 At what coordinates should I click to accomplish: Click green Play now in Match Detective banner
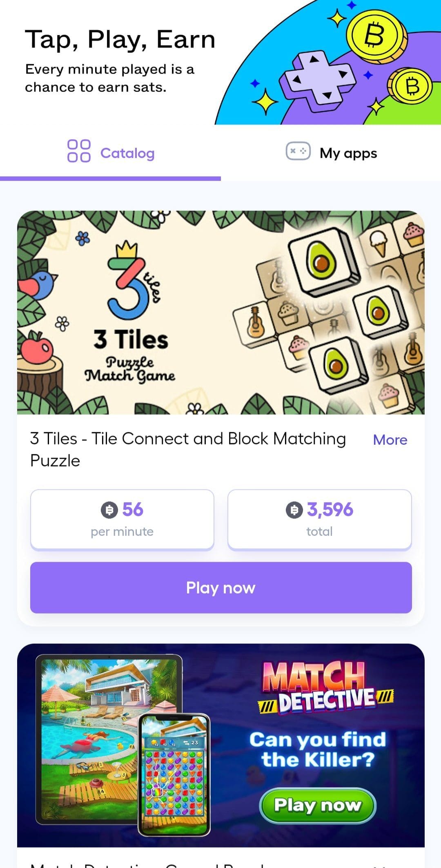point(318,805)
